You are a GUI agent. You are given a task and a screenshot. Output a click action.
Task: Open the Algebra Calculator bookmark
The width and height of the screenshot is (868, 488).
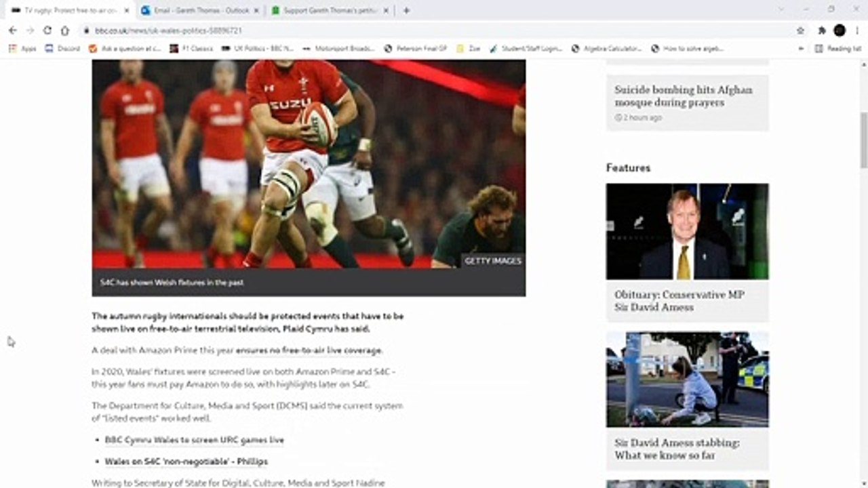pyautogui.click(x=608, y=49)
